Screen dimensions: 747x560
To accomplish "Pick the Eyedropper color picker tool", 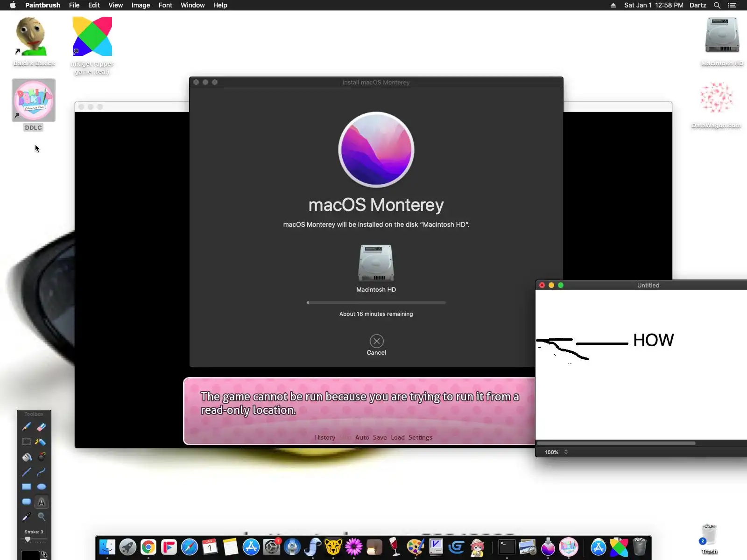I will pos(27,517).
